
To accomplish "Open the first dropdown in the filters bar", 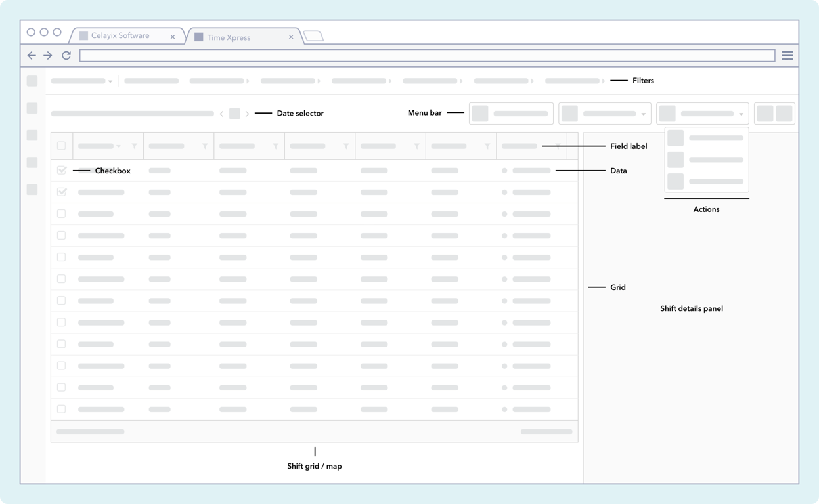I will coord(82,81).
